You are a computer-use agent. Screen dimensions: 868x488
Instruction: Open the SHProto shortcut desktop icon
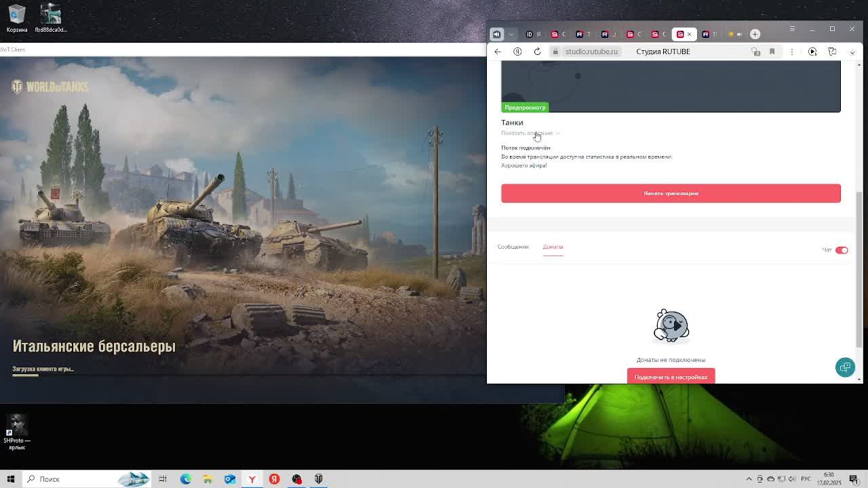17,432
